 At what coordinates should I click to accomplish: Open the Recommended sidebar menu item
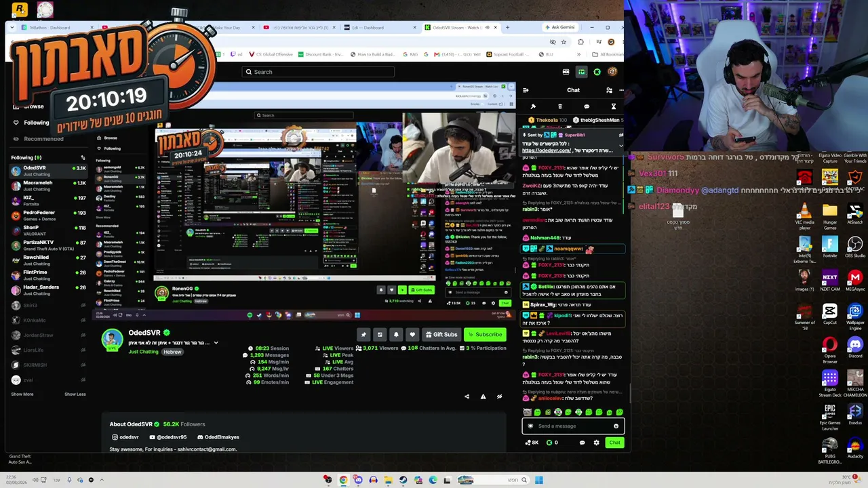tap(38, 139)
